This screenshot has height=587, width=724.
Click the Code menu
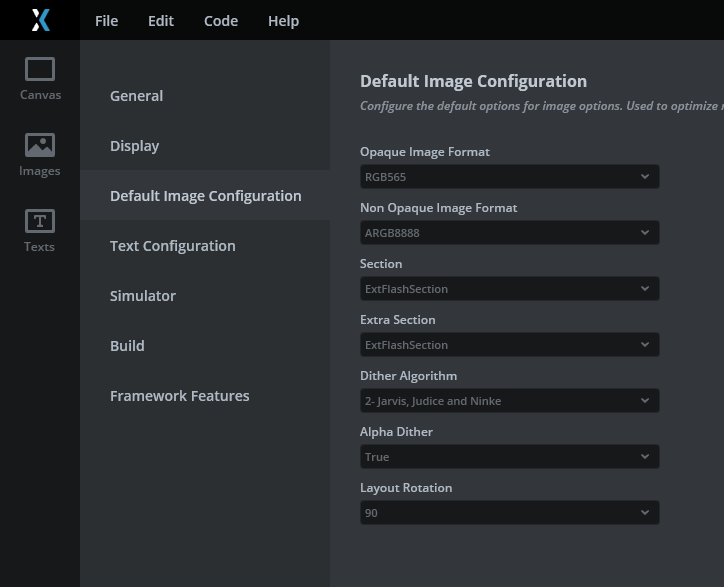tap(221, 21)
